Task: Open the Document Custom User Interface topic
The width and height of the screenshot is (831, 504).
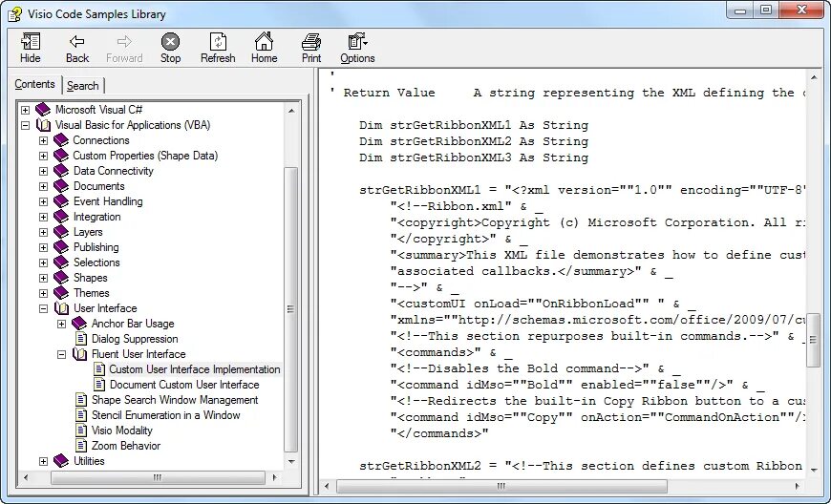Action: [x=184, y=385]
